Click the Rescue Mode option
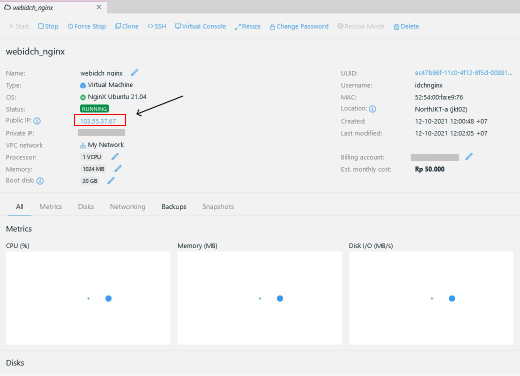The image size is (520, 376). pos(361,26)
